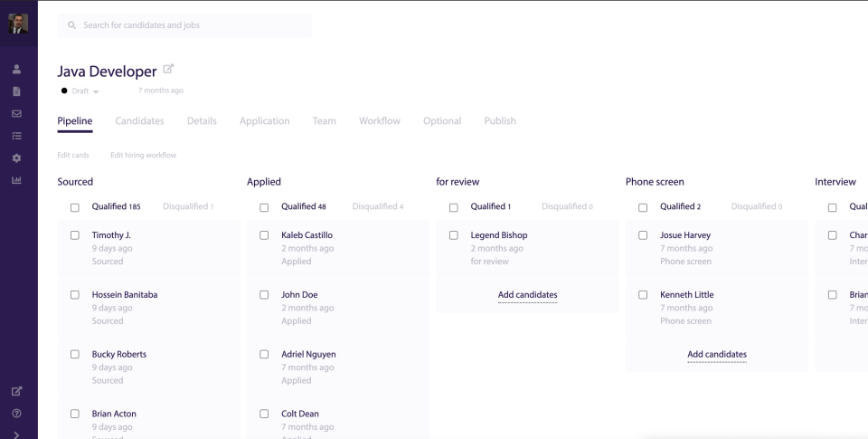Select the Kaleb Castillo checkbox
Image resolution: width=868 pixels, height=439 pixels.
(264, 235)
